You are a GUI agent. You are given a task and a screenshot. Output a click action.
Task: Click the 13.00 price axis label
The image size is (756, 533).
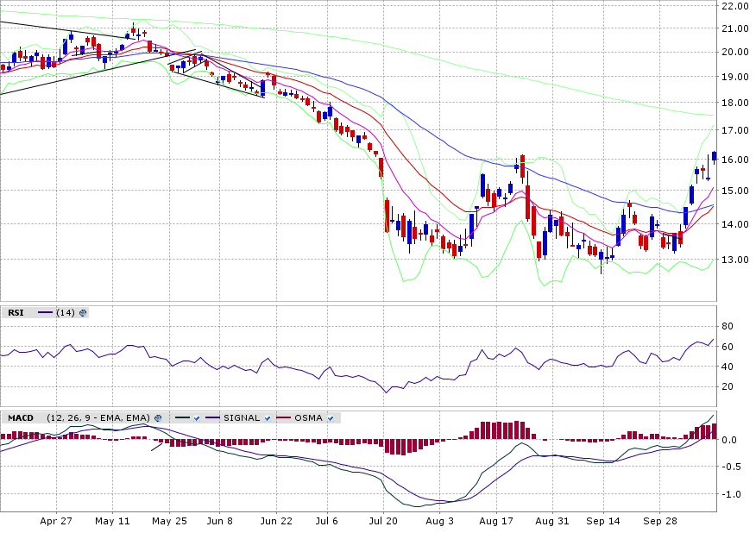735,260
